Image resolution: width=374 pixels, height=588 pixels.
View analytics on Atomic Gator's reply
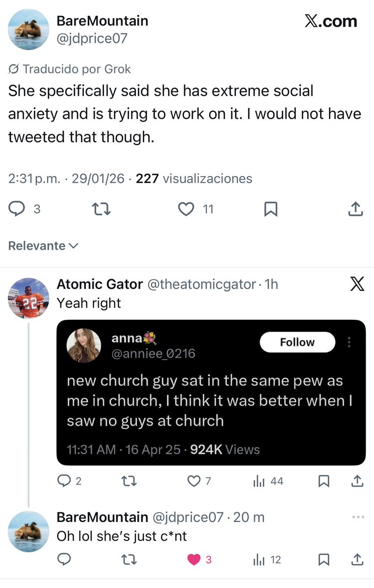pyautogui.click(x=259, y=481)
